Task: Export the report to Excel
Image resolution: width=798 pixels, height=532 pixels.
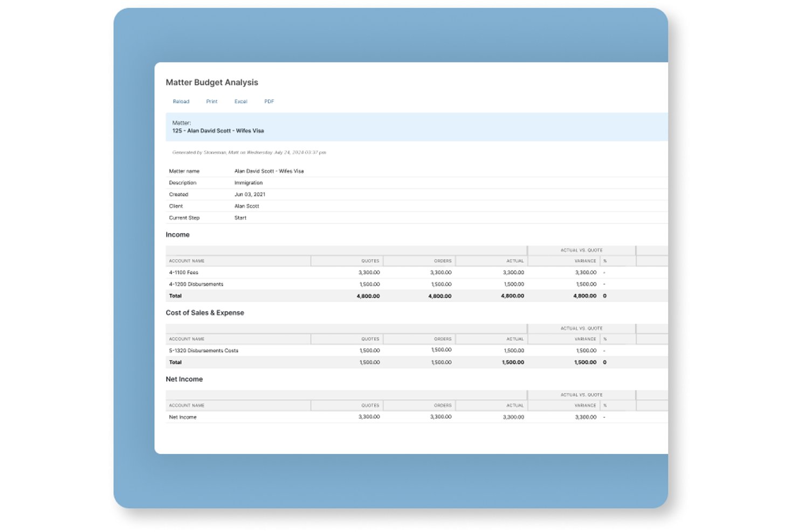Action: click(x=241, y=101)
